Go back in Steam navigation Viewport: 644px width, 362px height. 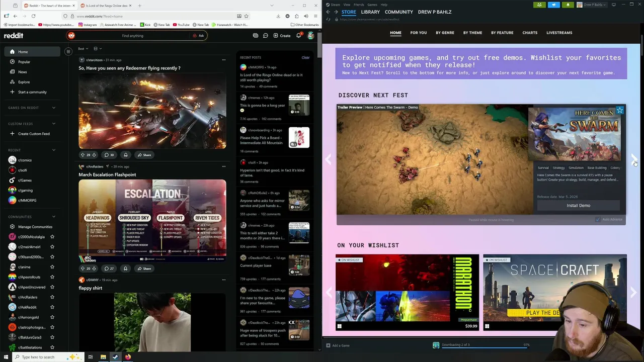click(x=328, y=12)
